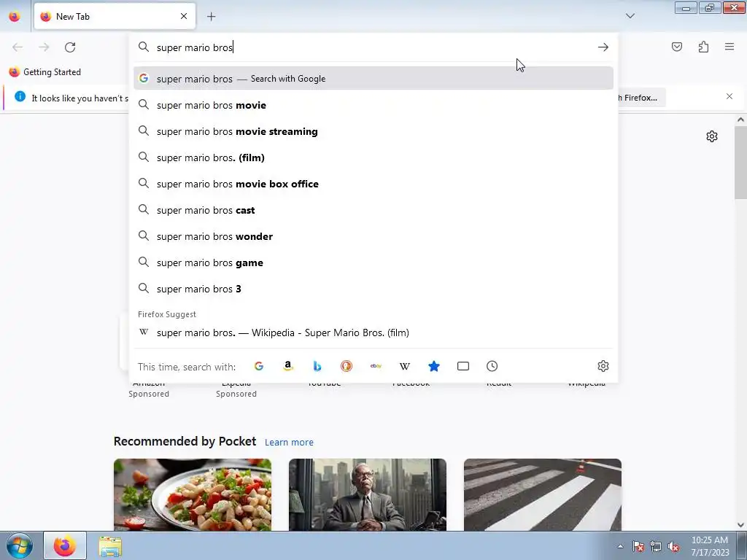Open the Pocket Learn more link
The image size is (747, 560).
point(289,443)
